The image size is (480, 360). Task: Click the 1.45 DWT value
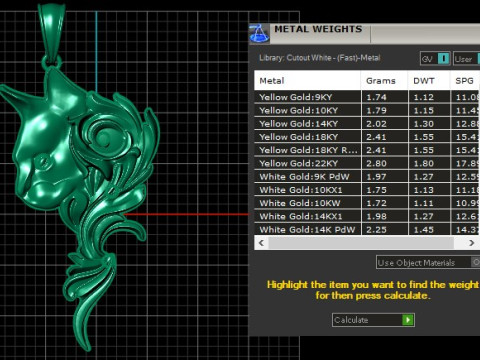pos(424,230)
